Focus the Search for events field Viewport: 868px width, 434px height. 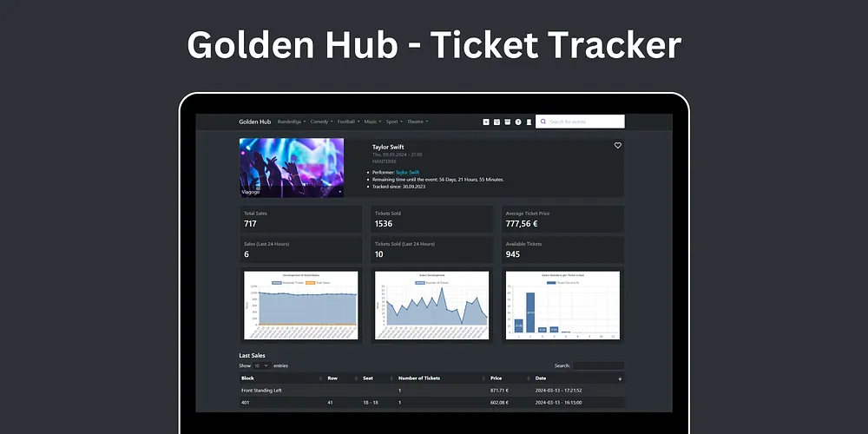(580, 122)
